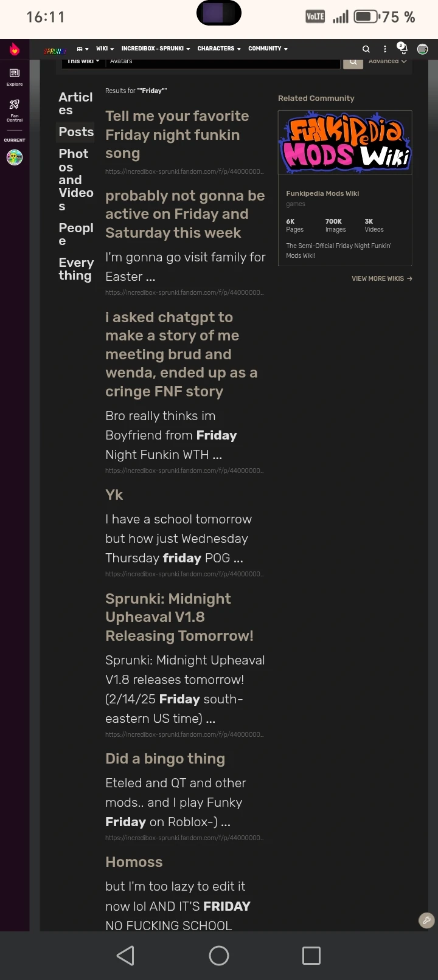Open the Wiki menu

click(x=103, y=49)
